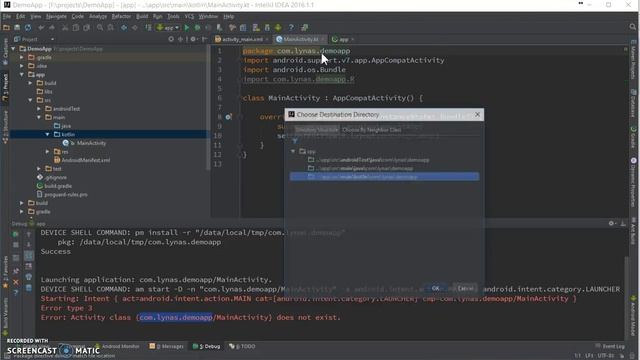Open the VCS menu
Screen dimensions: 640x360
click(x=189, y=16)
